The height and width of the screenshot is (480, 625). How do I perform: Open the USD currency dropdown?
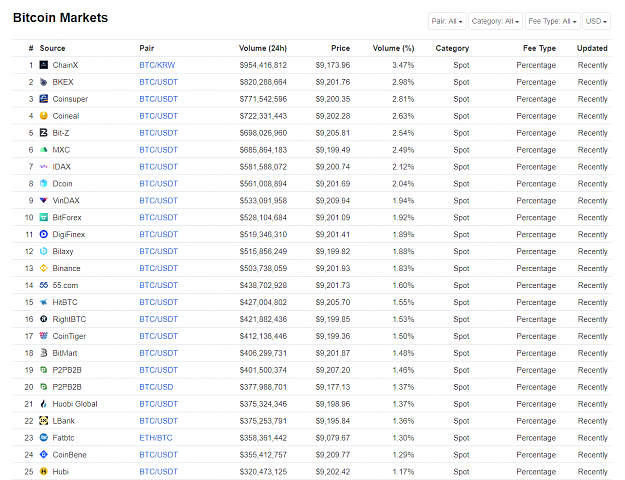pos(596,21)
